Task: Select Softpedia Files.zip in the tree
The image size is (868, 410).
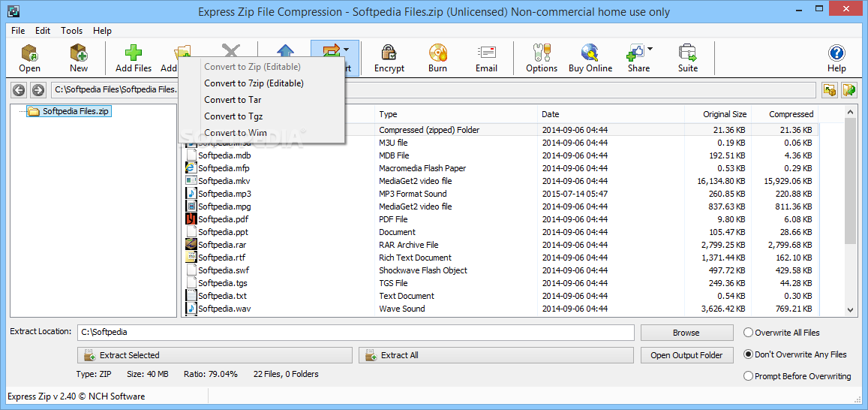Action: [x=69, y=111]
